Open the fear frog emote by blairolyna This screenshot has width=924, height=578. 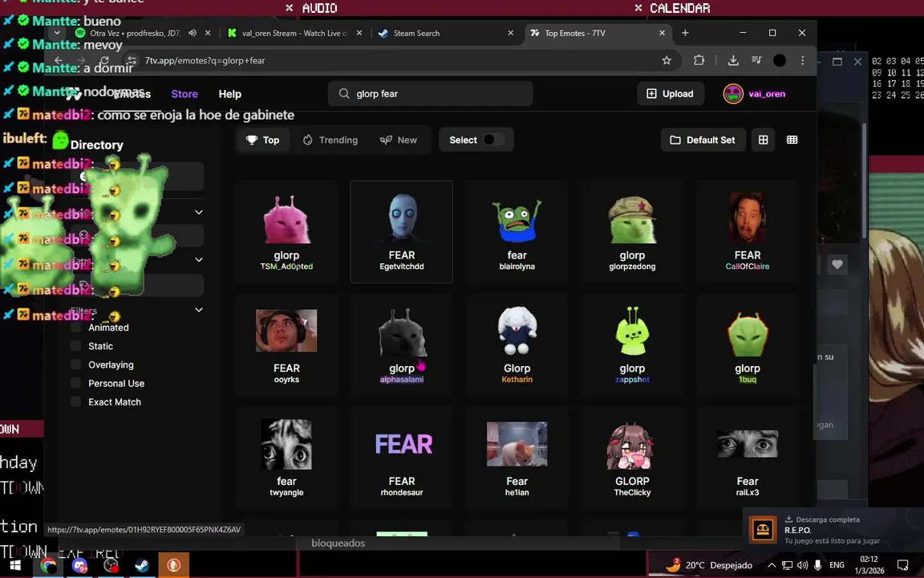coord(517,232)
